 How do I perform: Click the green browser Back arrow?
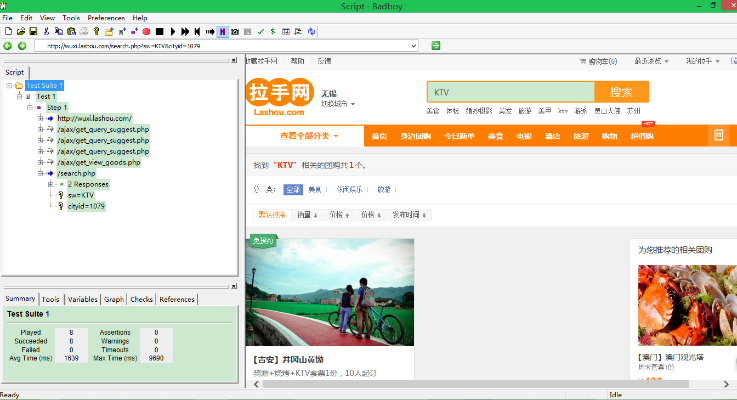click(x=8, y=45)
